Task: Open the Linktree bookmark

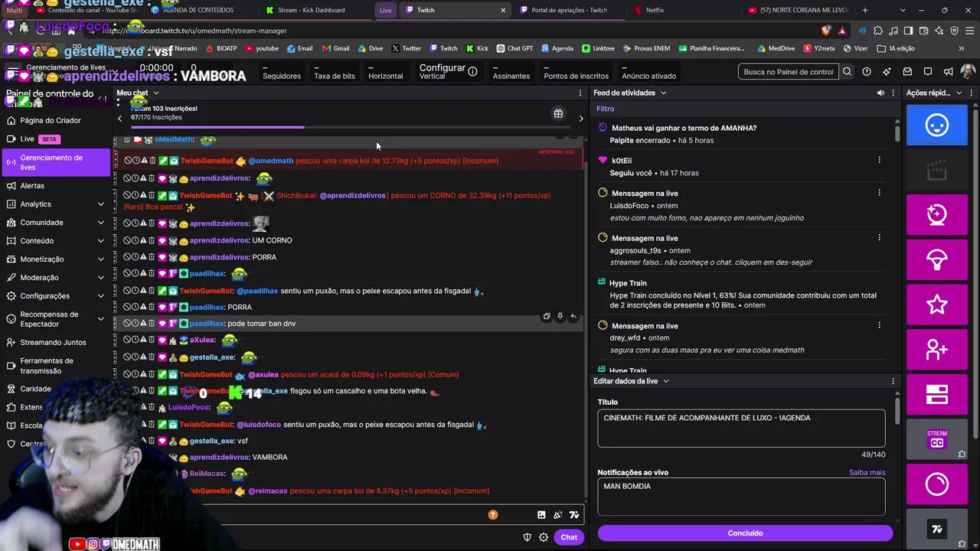Action: (x=598, y=48)
